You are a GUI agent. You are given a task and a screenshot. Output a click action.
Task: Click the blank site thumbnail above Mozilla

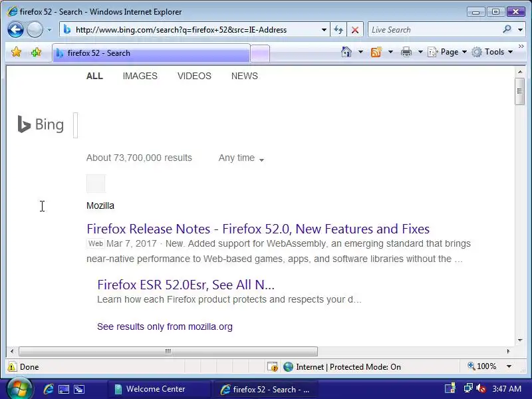96,184
